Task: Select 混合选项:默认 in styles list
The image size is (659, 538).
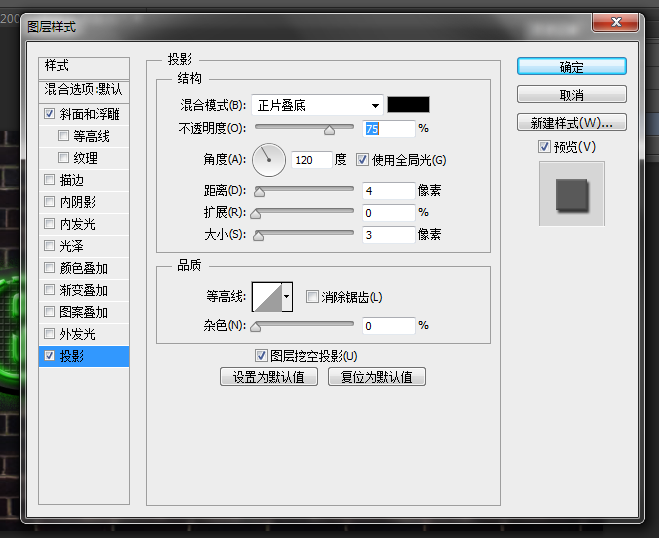Action: 84,89
